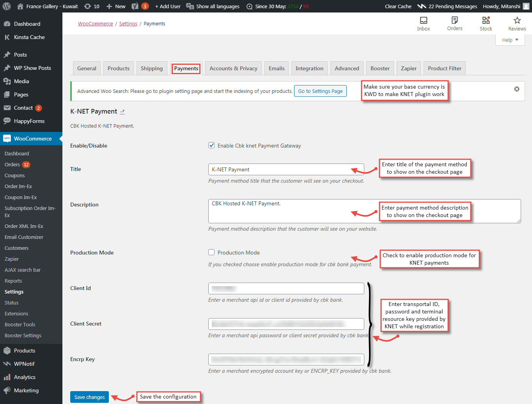Click the WooCommerce sidebar menu heading
This screenshot has height=404, width=532.
31,139
